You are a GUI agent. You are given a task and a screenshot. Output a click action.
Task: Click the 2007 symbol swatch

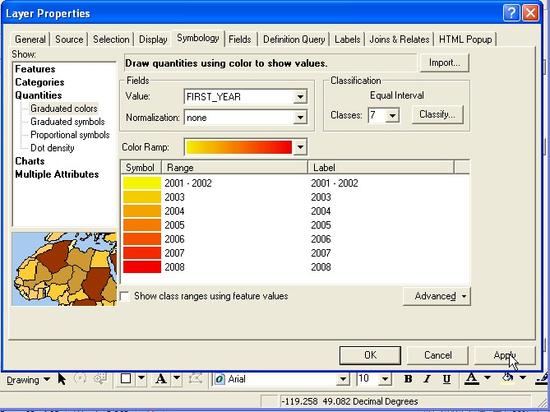pos(142,253)
